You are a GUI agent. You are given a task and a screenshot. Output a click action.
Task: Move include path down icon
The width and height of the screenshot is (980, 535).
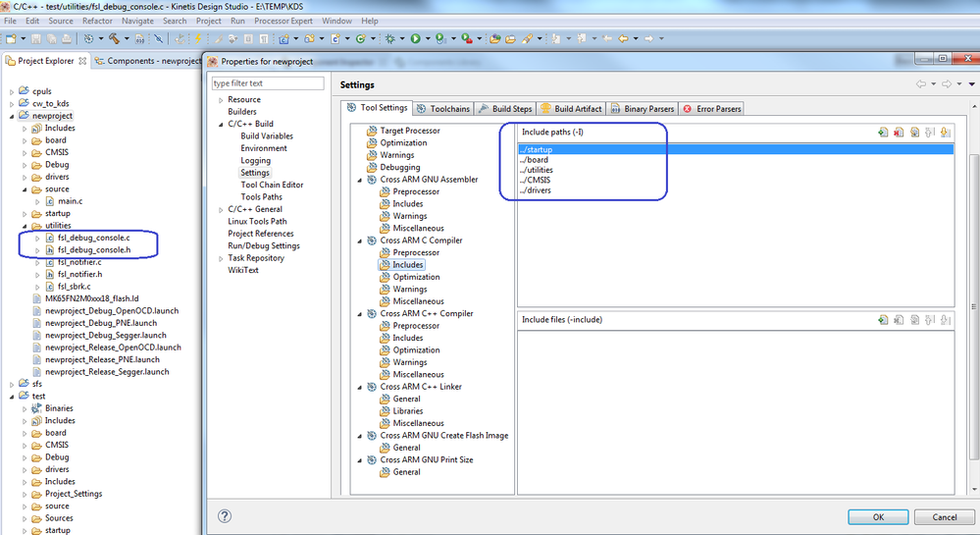click(x=946, y=132)
